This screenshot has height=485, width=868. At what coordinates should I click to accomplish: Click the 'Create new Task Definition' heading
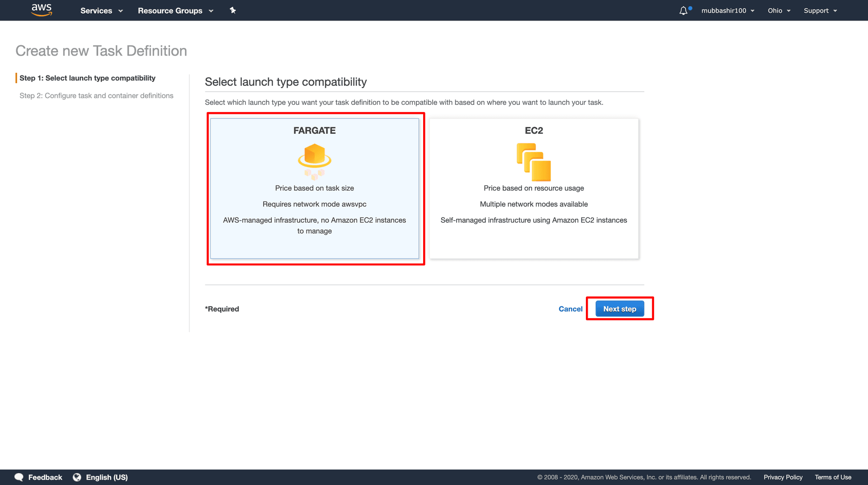101,51
